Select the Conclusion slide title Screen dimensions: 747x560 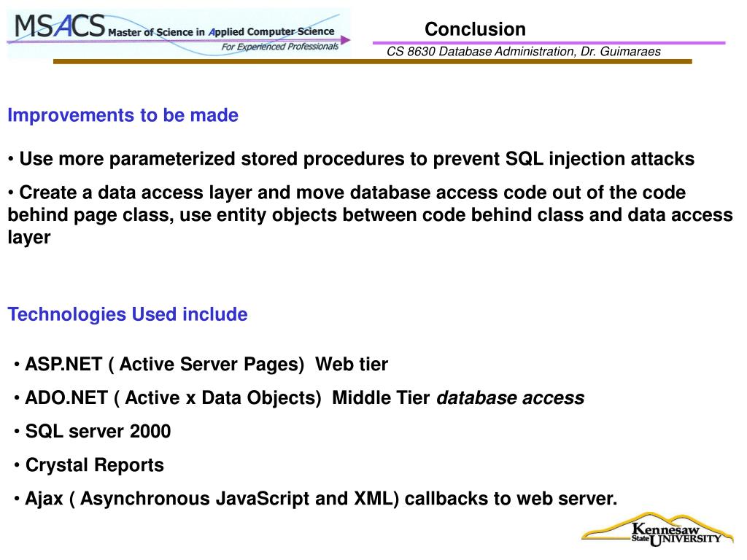click(x=475, y=29)
